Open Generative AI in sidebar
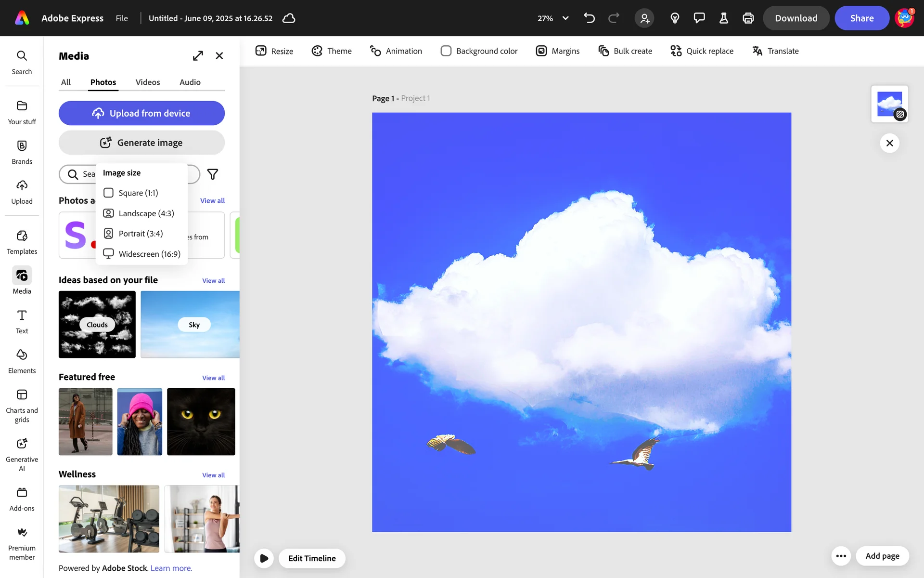 [x=22, y=454]
